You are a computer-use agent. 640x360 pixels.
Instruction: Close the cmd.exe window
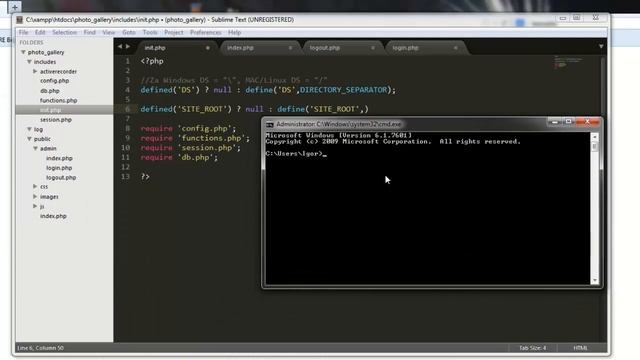point(587,122)
